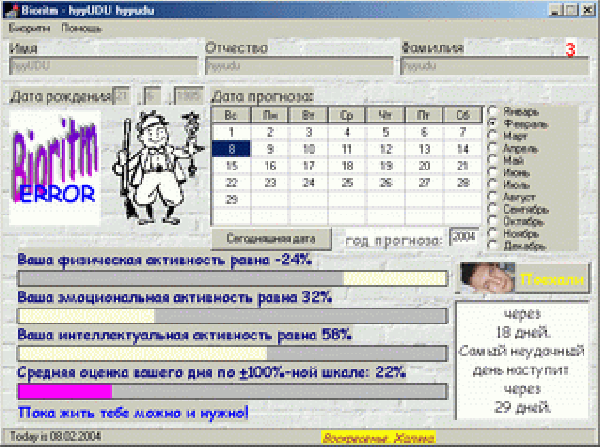600x447 pixels.
Task: Click the birth month field
Action: pyautogui.click(x=152, y=96)
